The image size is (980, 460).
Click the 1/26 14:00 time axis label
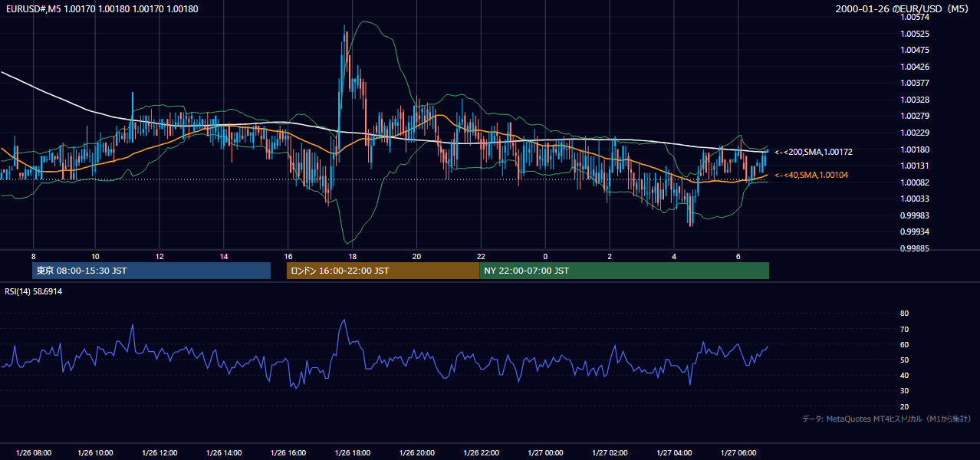point(225,453)
